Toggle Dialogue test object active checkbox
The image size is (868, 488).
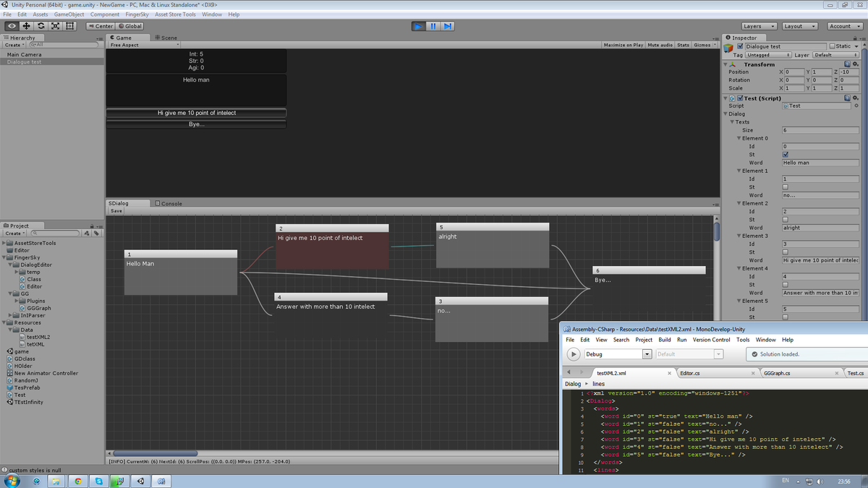[740, 46]
